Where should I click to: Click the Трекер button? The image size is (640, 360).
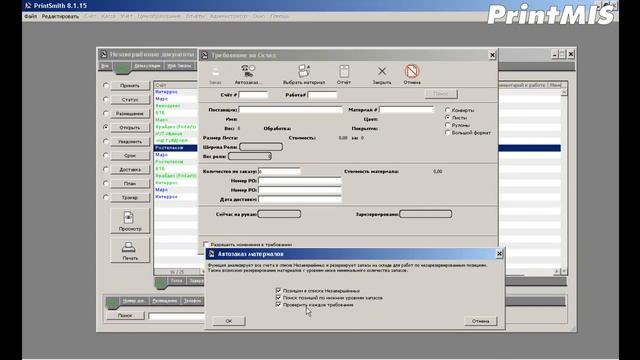(130, 198)
